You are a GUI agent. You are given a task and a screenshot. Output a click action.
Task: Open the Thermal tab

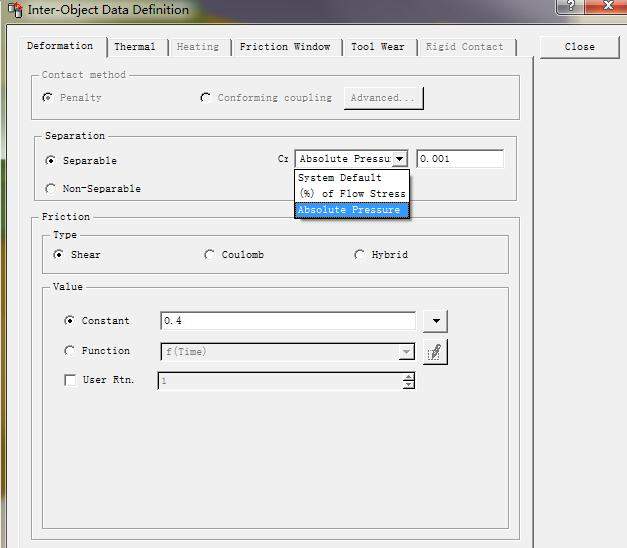135,47
